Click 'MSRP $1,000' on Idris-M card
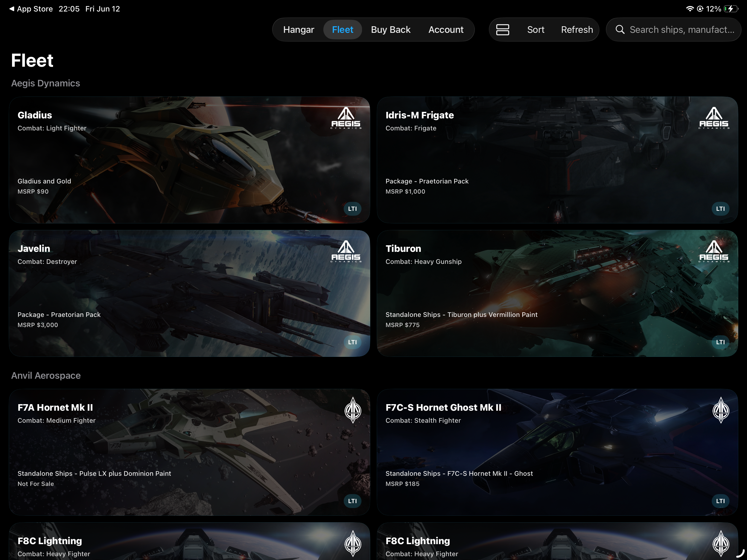Screen dimensions: 747x560 pyautogui.click(x=405, y=191)
